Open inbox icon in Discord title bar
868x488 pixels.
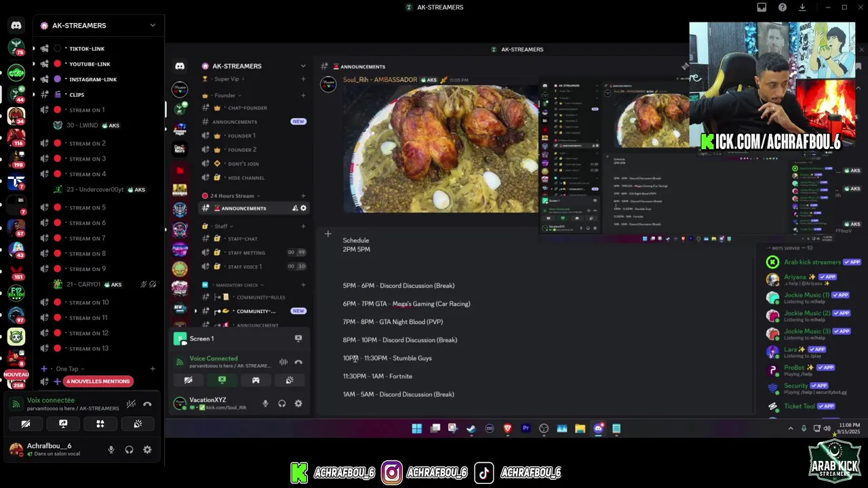click(762, 7)
